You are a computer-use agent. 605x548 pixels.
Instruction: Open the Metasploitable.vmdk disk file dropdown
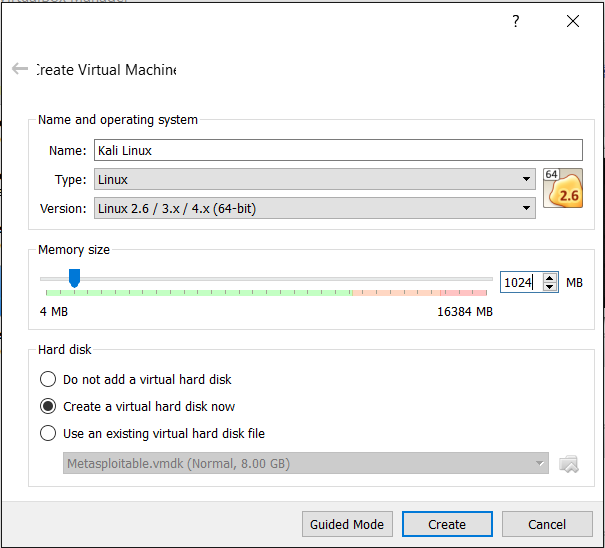(305, 463)
